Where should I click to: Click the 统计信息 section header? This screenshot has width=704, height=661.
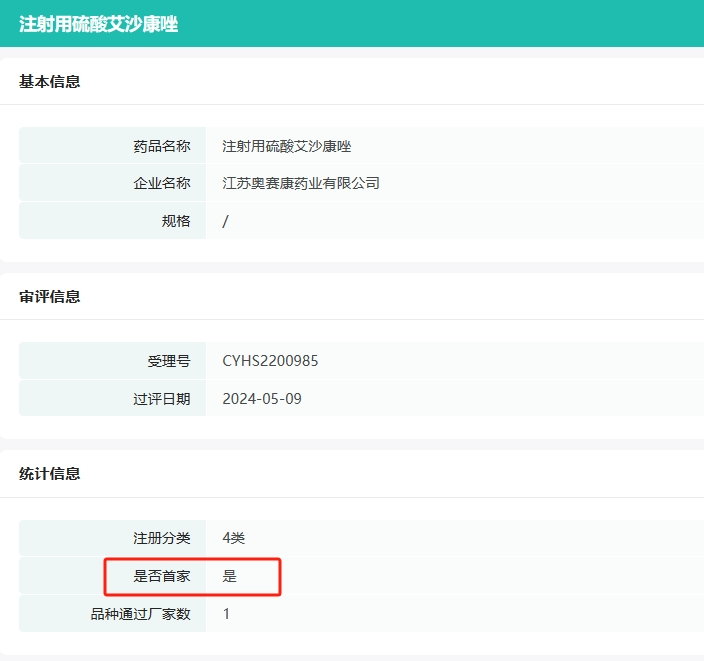[50, 474]
